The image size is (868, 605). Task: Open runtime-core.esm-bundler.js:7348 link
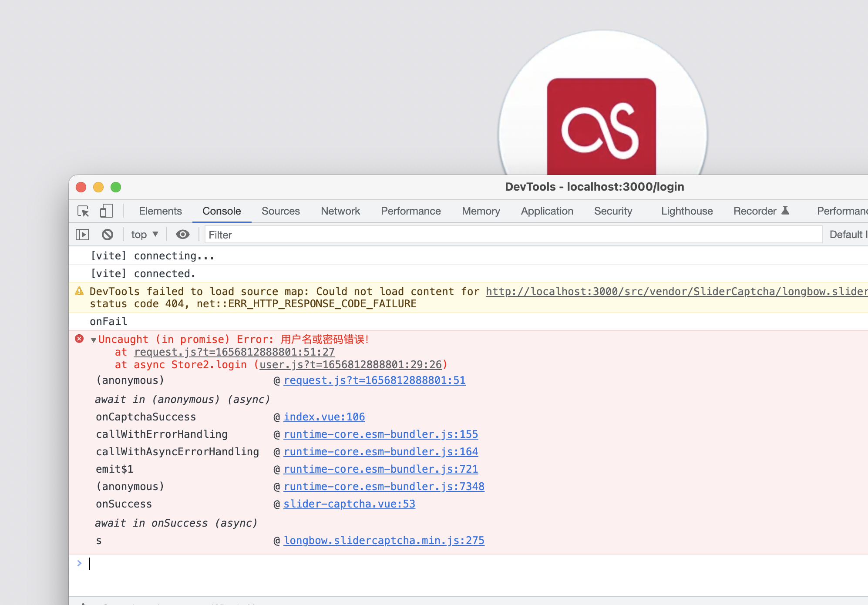tap(384, 487)
